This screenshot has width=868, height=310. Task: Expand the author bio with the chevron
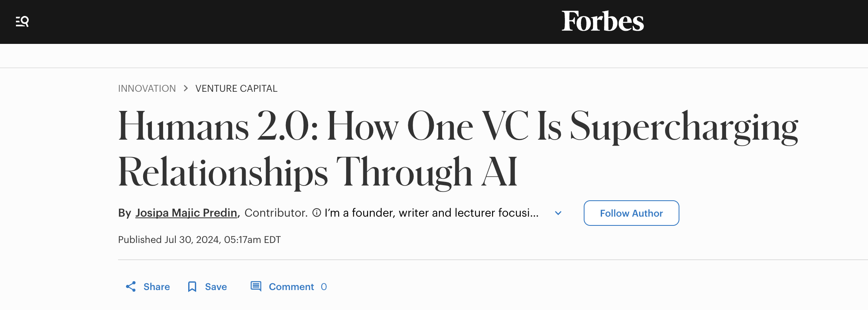(558, 213)
